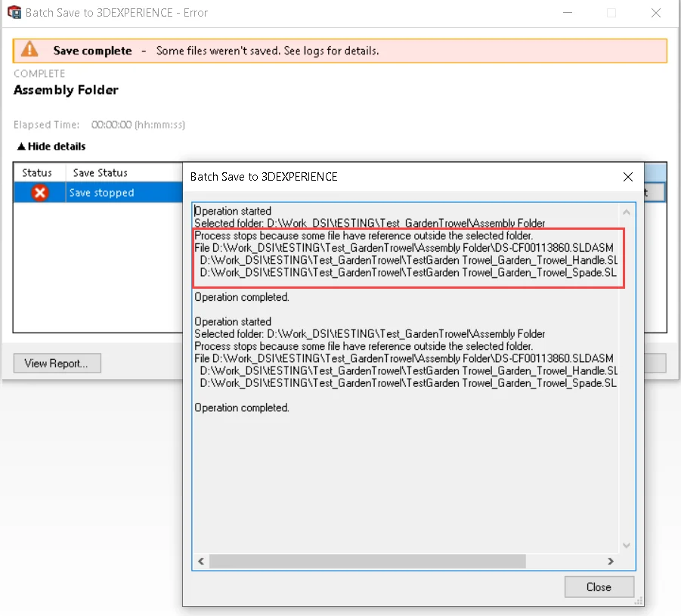The width and height of the screenshot is (681, 616).
Task: Click the Save Status column header
Action: (x=101, y=173)
